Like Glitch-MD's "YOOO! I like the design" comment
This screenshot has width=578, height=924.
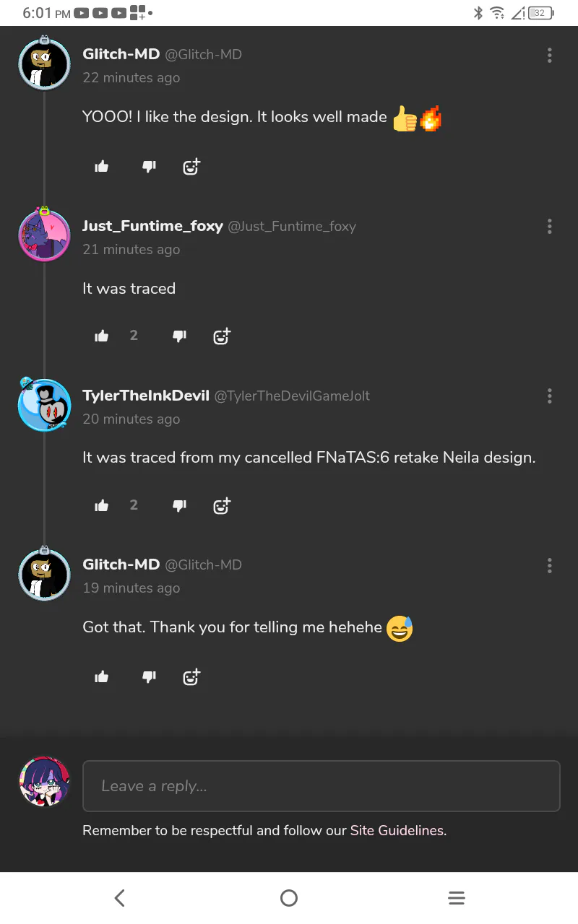[102, 167]
